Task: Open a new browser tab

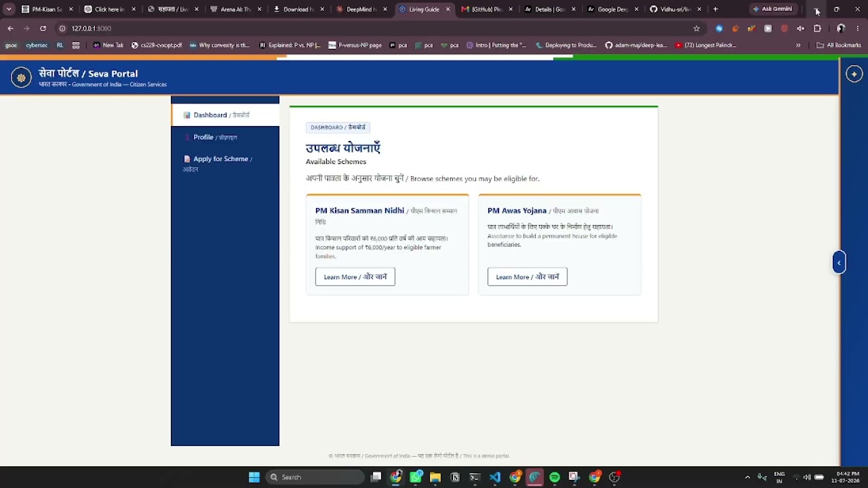Action: 715,9
